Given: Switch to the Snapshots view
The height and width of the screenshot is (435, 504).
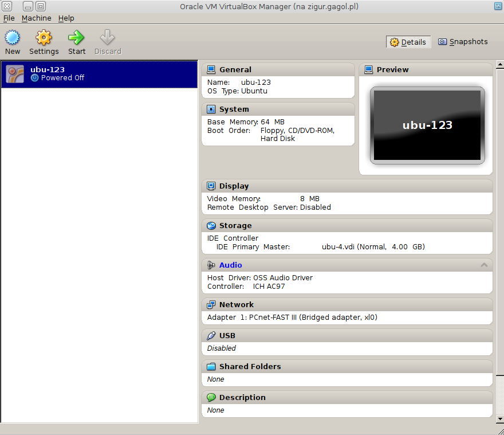Looking at the screenshot, I should click(x=463, y=42).
